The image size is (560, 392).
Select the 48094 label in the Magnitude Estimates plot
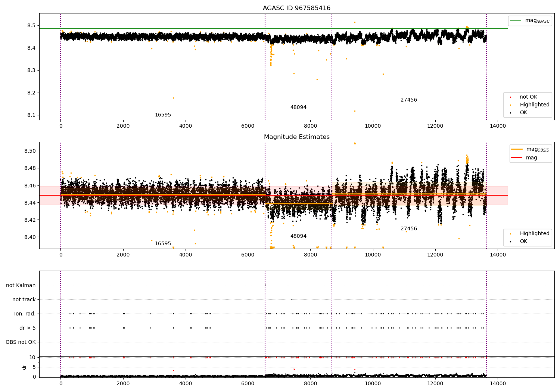coord(298,236)
